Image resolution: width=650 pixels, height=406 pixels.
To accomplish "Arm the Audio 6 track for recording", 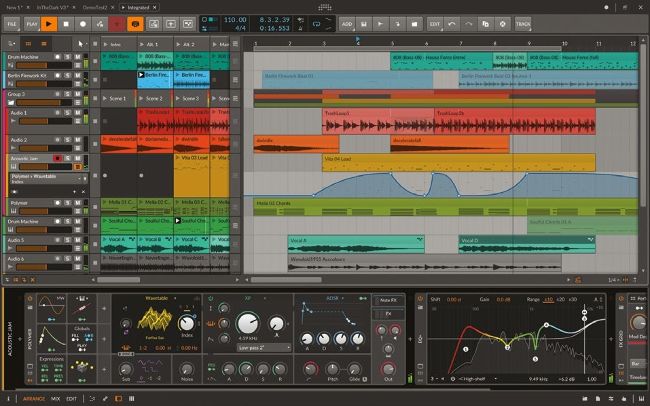I will pyautogui.click(x=58, y=259).
